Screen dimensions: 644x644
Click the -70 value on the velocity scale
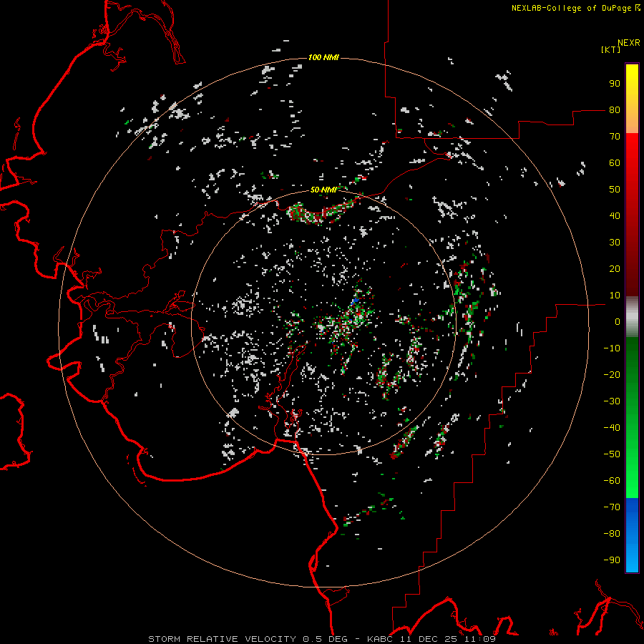coord(612,507)
